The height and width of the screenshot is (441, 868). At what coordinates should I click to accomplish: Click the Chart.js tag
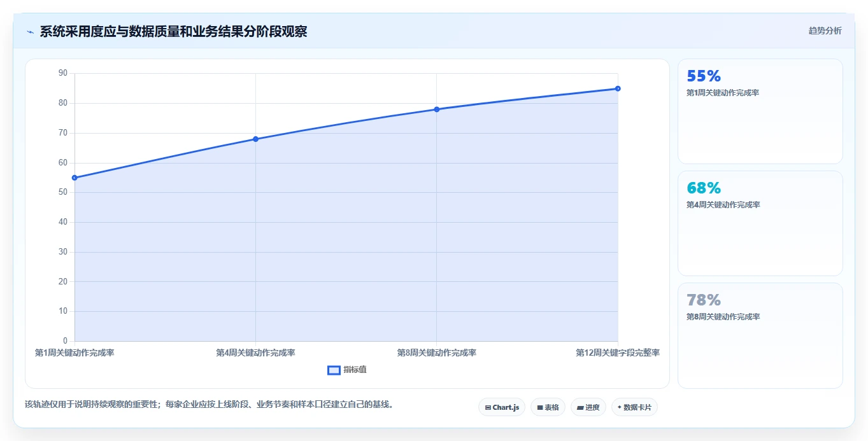502,407
